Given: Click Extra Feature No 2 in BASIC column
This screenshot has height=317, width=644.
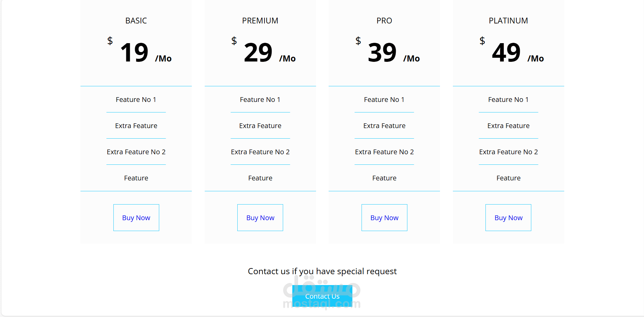Looking at the screenshot, I should [136, 152].
